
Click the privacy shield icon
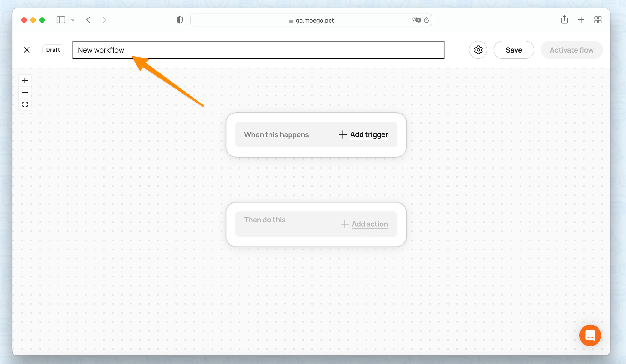(180, 20)
